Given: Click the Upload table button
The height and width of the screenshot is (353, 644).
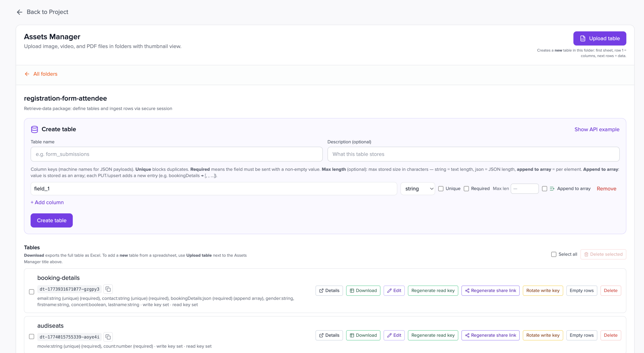Looking at the screenshot, I should [x=599, y=38].
